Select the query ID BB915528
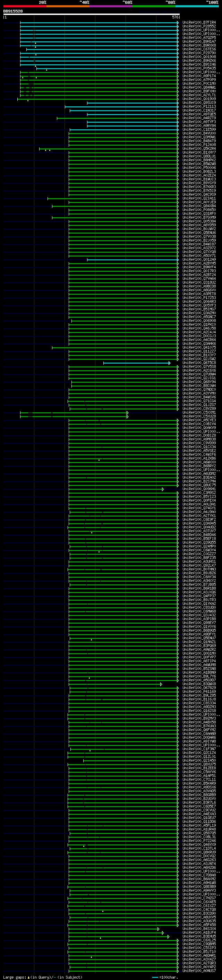This screenshot has width=222, height=980. coord(13,11)
